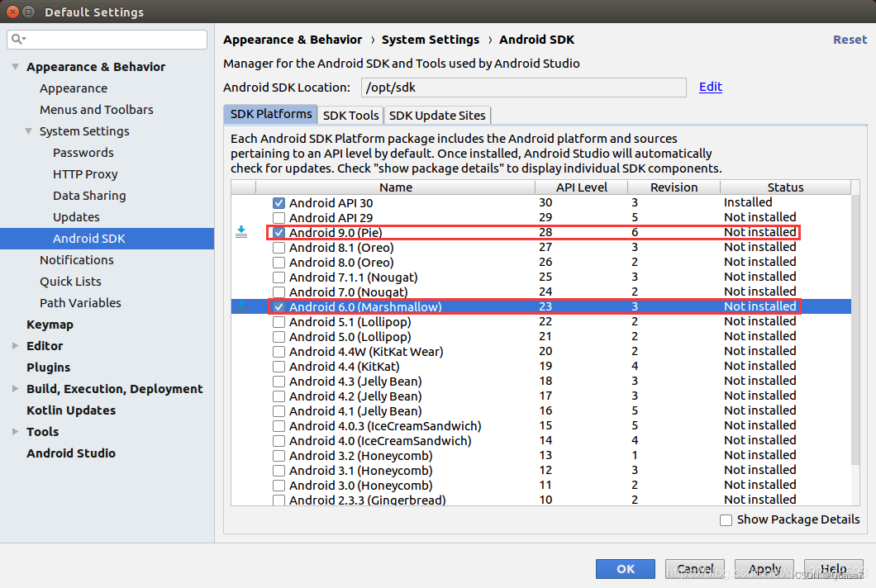Screen dimensions: 876x588
Task: Sort table by the Name column header
Action: [x=396, y=187]
